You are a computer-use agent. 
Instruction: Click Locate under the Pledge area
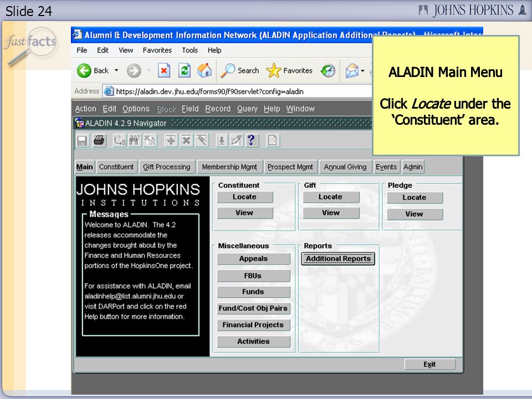point(415,198)
